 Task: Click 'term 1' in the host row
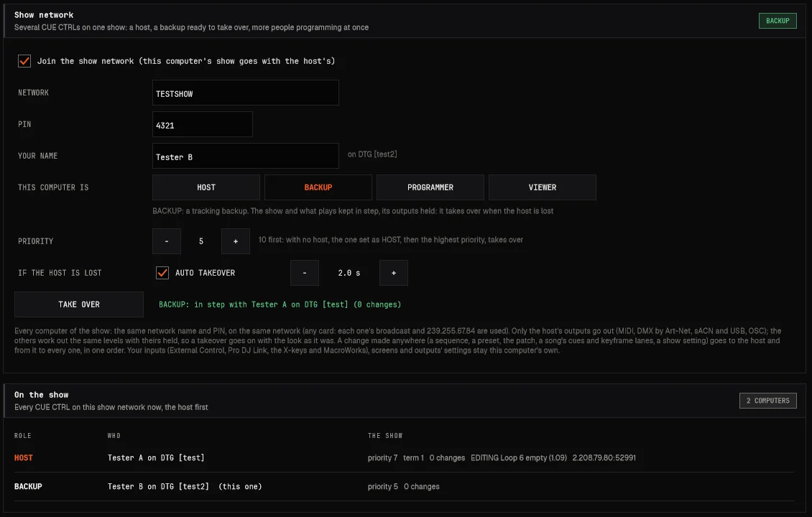tap(413, 457)
